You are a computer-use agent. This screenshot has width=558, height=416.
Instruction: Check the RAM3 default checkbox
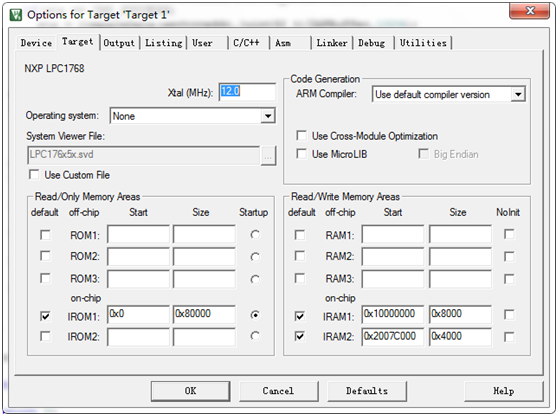(300, 278)
